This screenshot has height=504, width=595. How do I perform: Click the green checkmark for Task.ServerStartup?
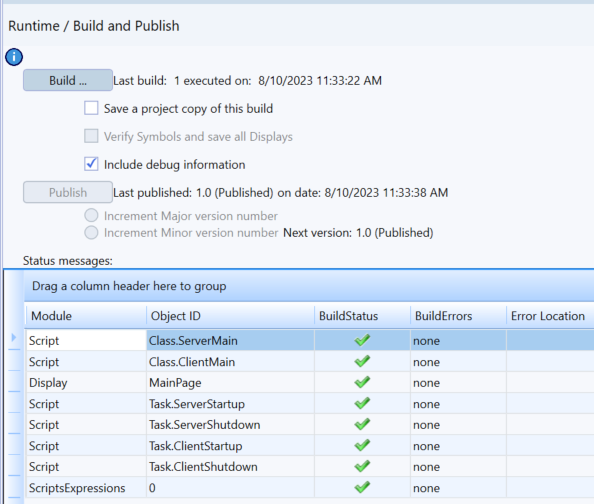(362, 403)
